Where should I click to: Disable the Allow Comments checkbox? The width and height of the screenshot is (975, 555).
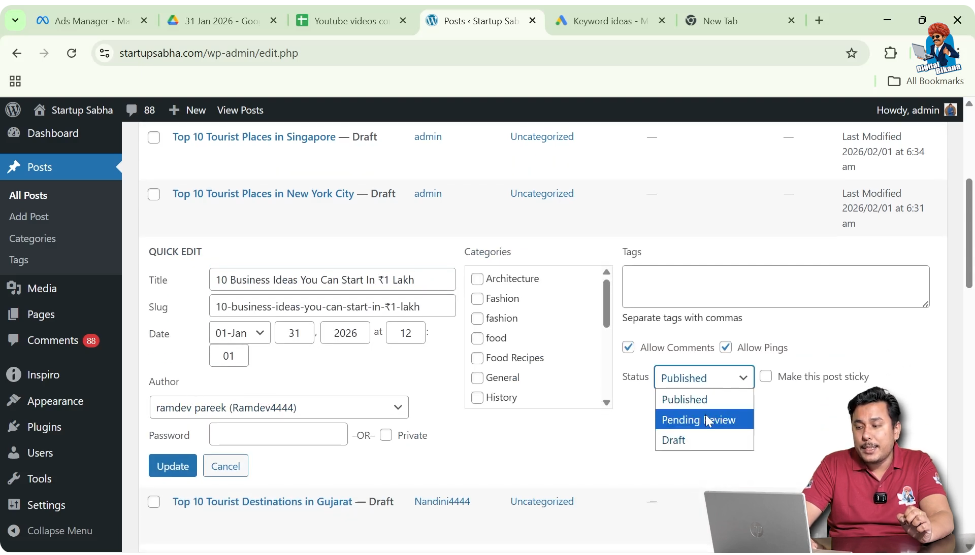coord(628,348)
